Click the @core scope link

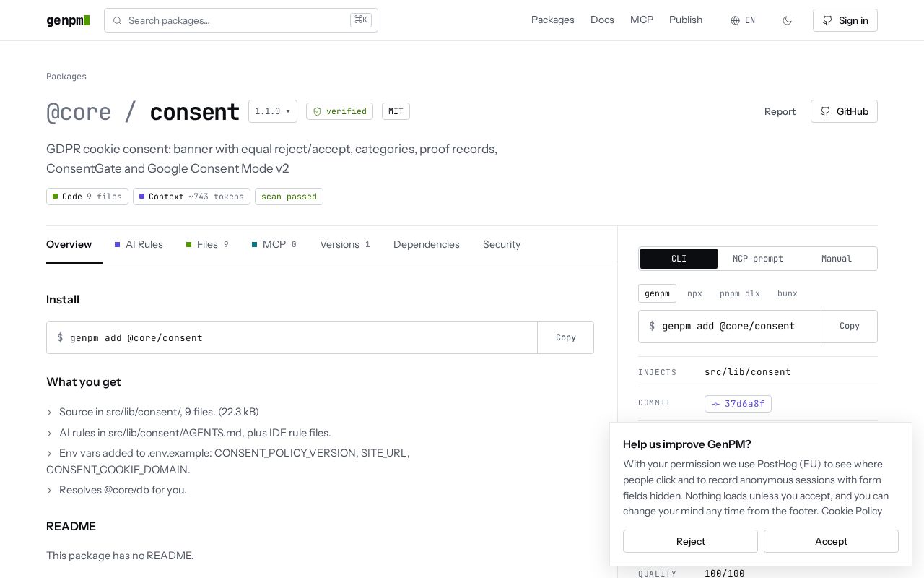(x=79, y=112)
